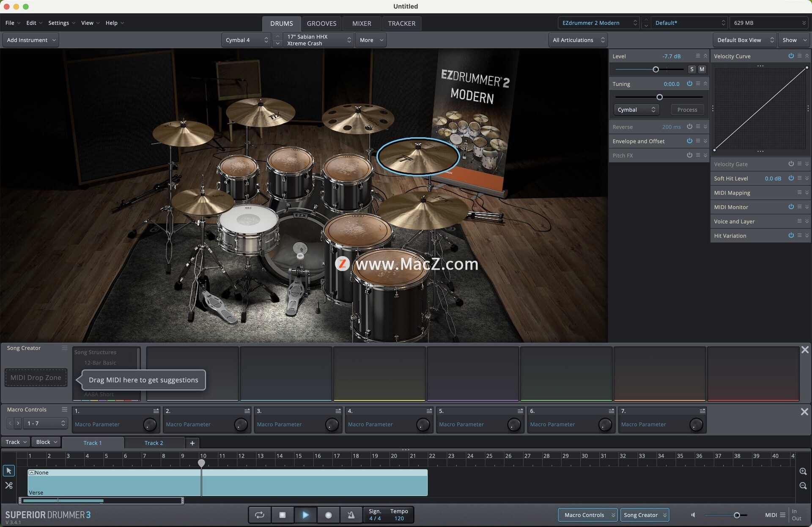Select the Cymbal 4 crash in the kit
The width and height of the screenshot is (812, 527).
click(418, 156)
